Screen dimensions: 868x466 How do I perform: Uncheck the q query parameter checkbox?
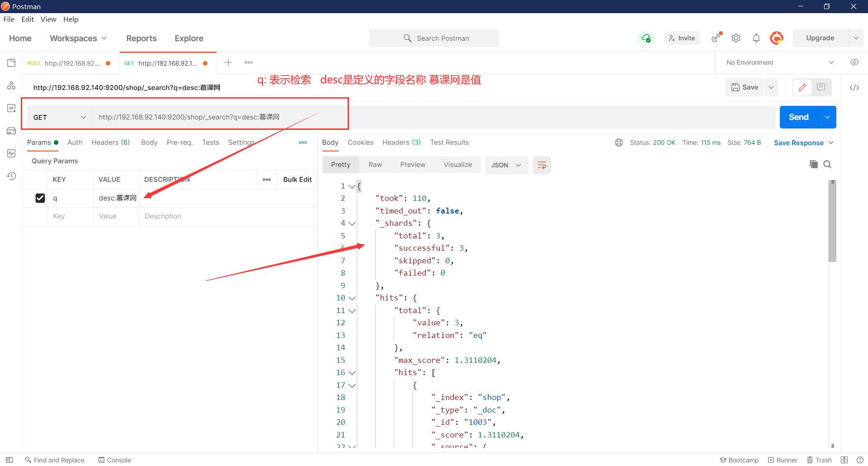tap(40, 198)
